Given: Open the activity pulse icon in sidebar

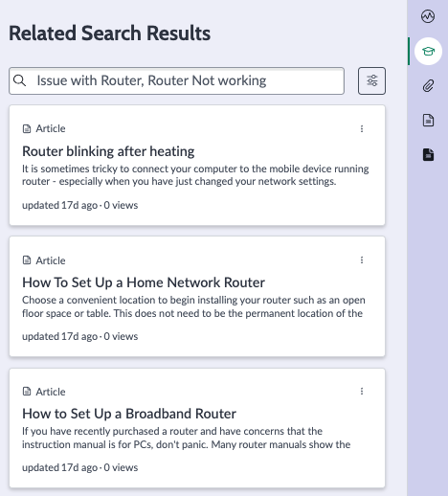Looking at the screenshot, I should [x=428, y=16].
